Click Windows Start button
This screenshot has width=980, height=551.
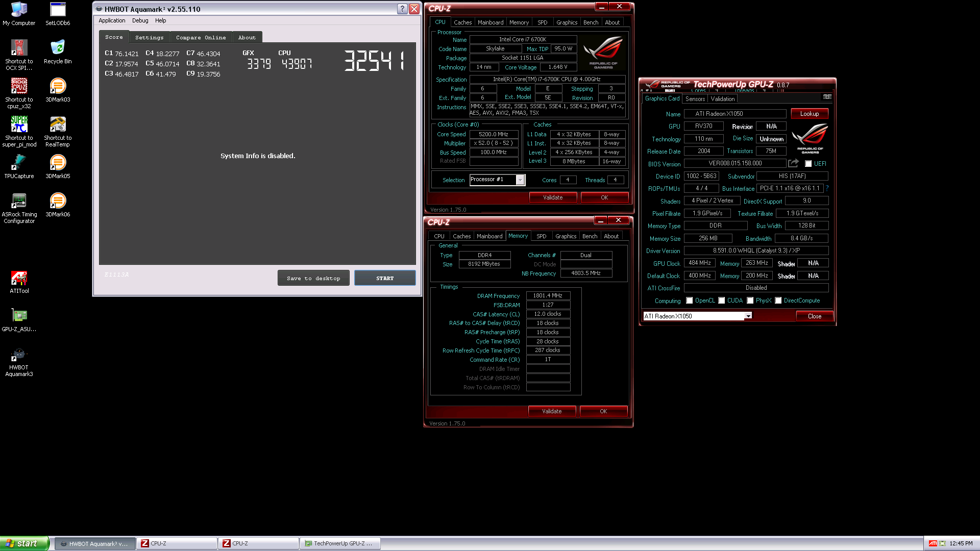24,543
